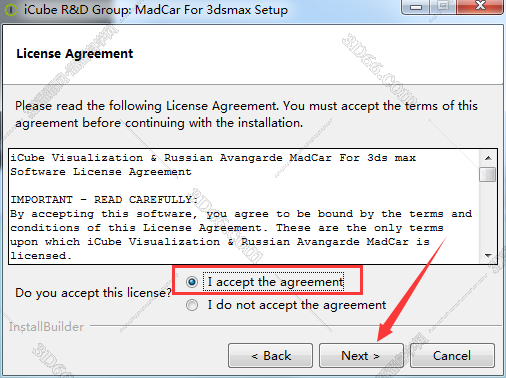The image size is (506, 378).
Task: Maximize the setup window
Action: pyautogui.click(x=443, y=6)
